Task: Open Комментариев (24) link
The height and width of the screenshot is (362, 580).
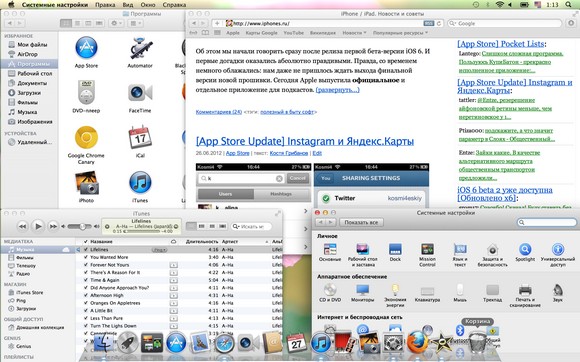Action: tap(219, 112)
